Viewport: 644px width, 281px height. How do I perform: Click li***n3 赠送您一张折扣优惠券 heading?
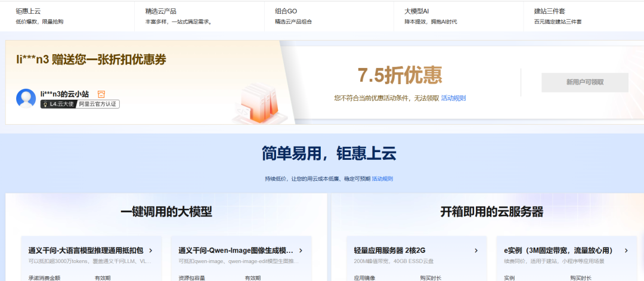pyautogui.click(x=91, y=60)
